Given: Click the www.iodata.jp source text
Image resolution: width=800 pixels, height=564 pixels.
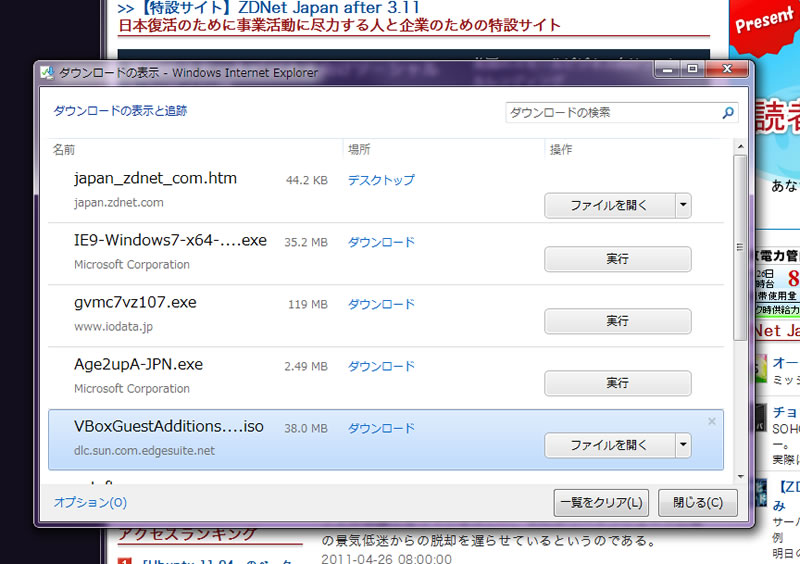Looking at the screenshot, I should pyautogui.click(x=113, y=327).
